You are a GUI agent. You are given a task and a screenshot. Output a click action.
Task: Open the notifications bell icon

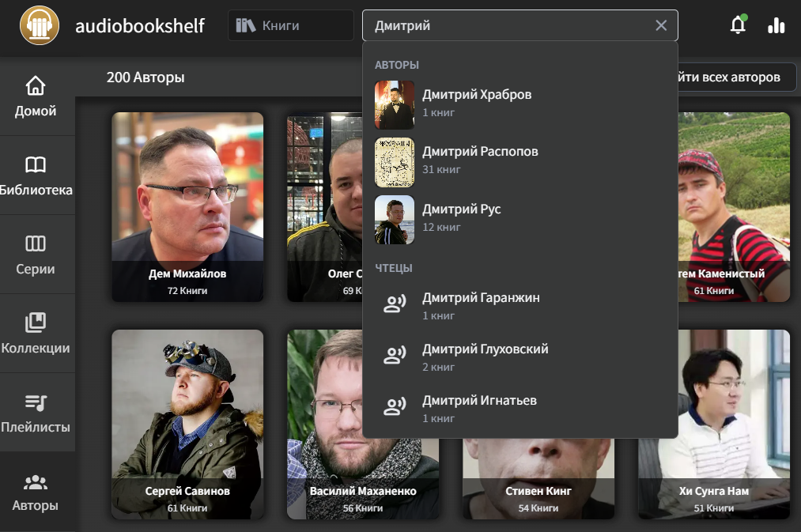[737, 25]
